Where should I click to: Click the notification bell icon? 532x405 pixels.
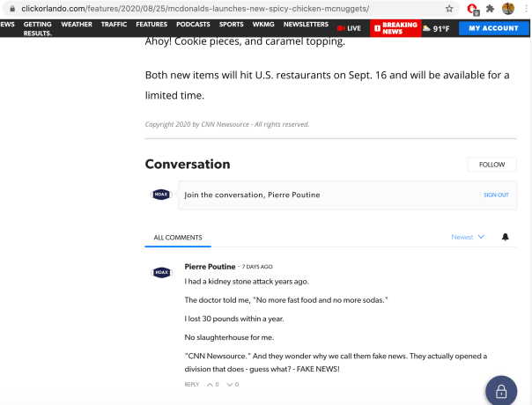pos(506,237)
